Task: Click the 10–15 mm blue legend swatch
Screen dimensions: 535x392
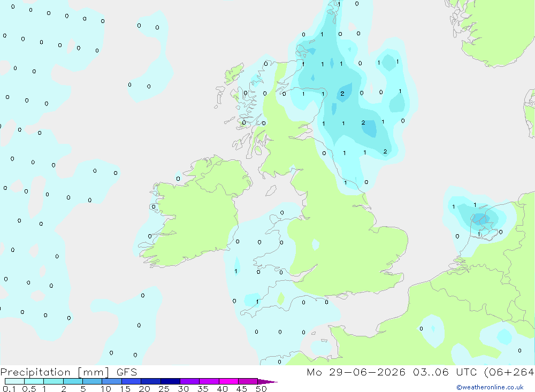Action: coord(112,381)
